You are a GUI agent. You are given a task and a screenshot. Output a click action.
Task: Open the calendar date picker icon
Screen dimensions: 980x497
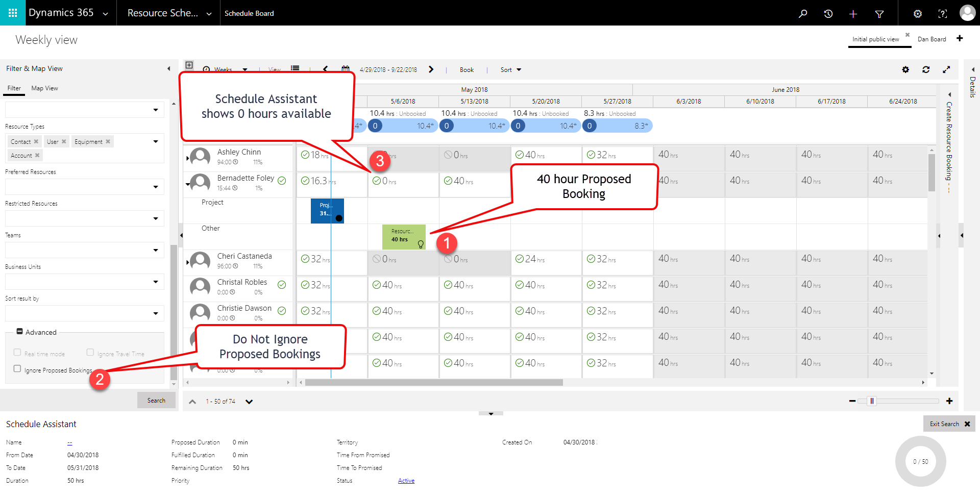coord(345,69)
